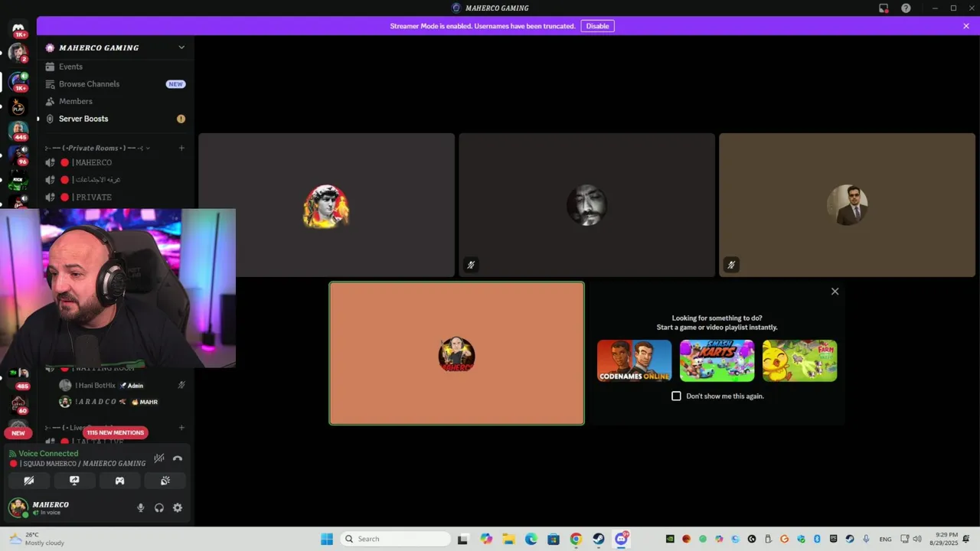The width and height of the screenshot is (980, 551).
Task: Deafen with the headphones icon
Action: (159, 507)
